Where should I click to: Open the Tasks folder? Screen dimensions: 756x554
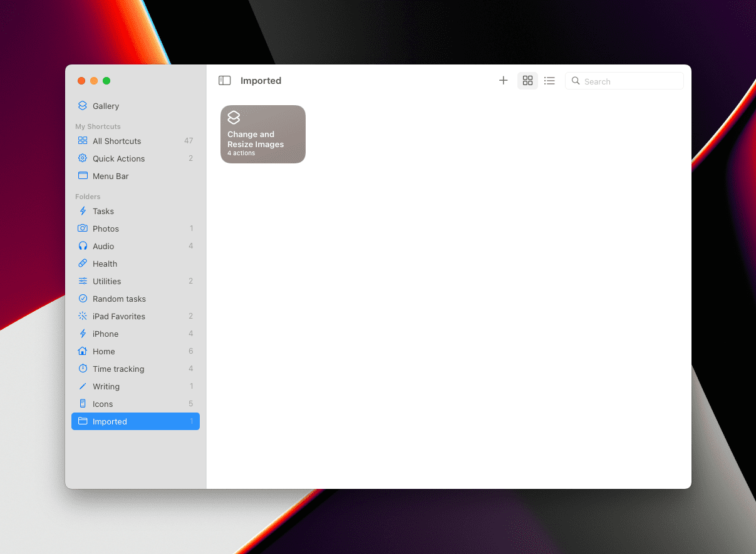[135, 211]
